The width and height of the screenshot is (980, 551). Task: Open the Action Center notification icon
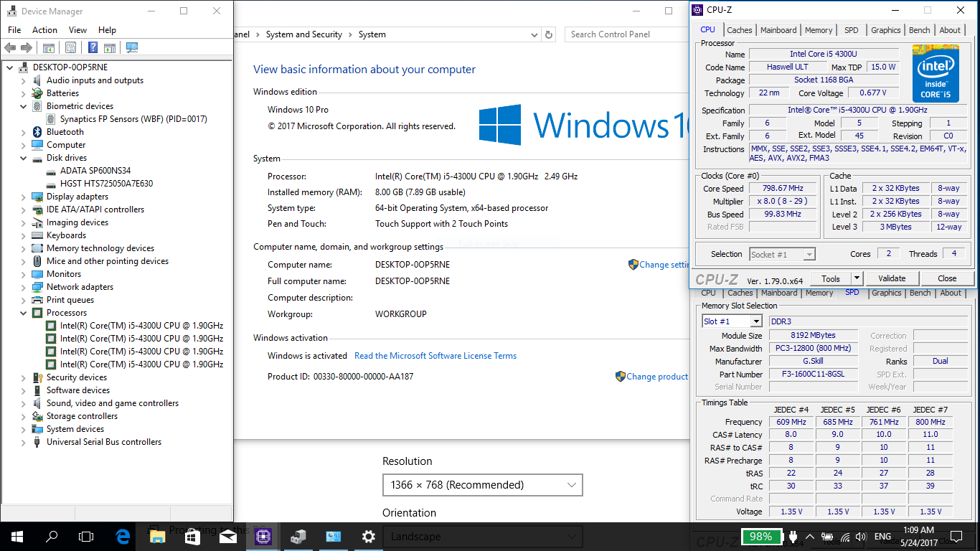click(955, 536)
